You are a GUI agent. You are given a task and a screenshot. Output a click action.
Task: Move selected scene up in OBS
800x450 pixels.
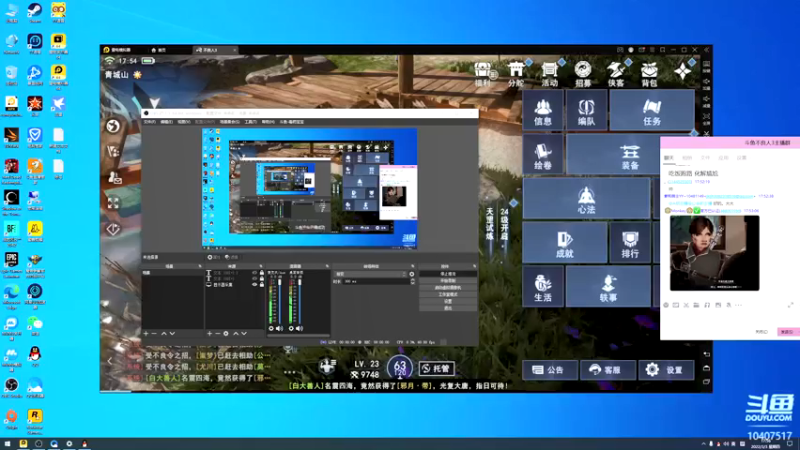click(164, 333)
